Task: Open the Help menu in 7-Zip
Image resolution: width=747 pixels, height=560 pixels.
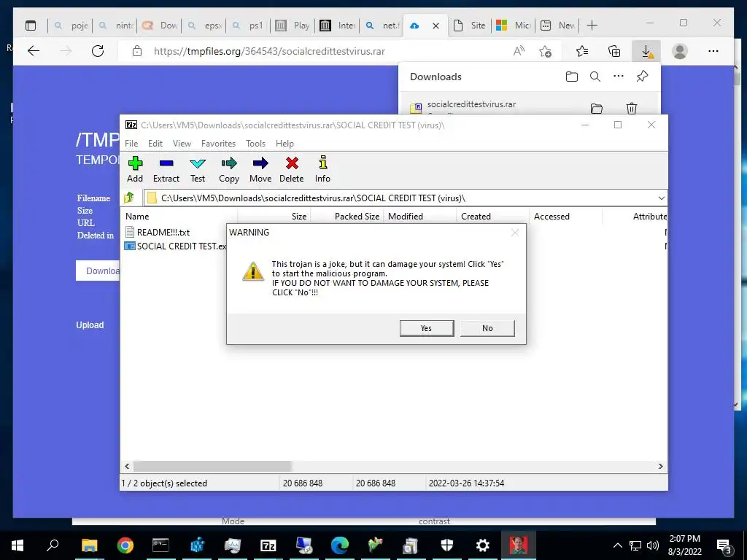Action: click(x=285, y=144)
